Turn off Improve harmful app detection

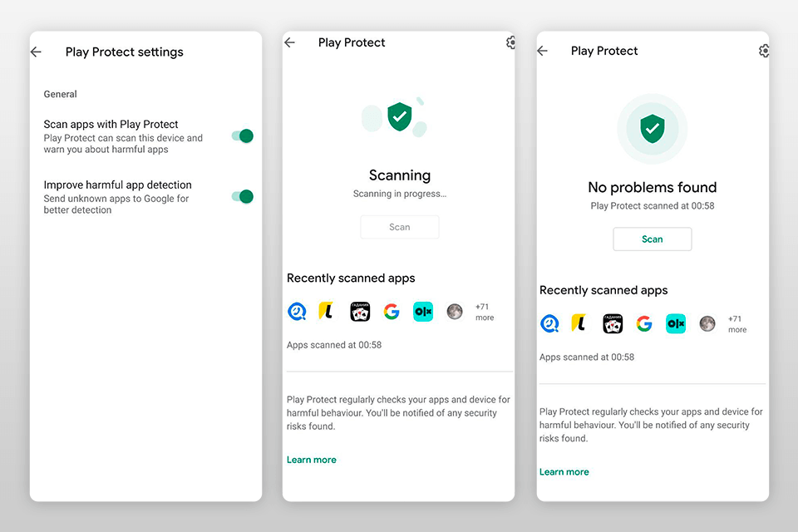coord(241,196)
